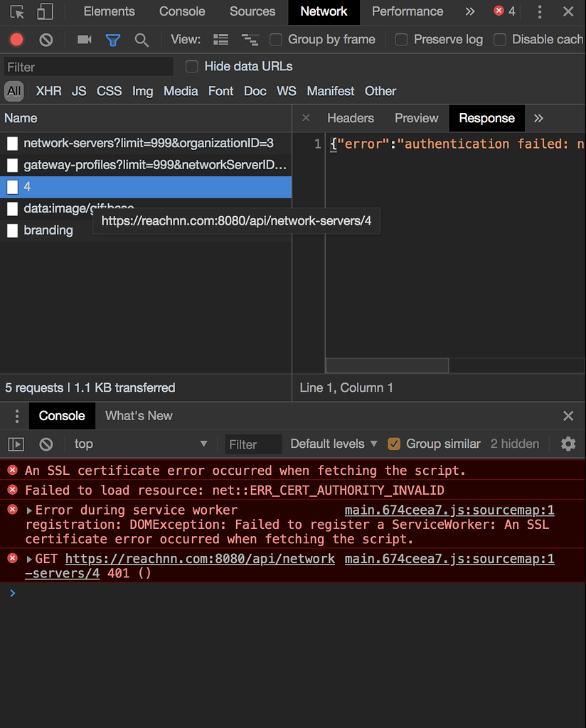The image size is (586, 728).
Task: Clear the network requests list
Action: click(46, 39)
